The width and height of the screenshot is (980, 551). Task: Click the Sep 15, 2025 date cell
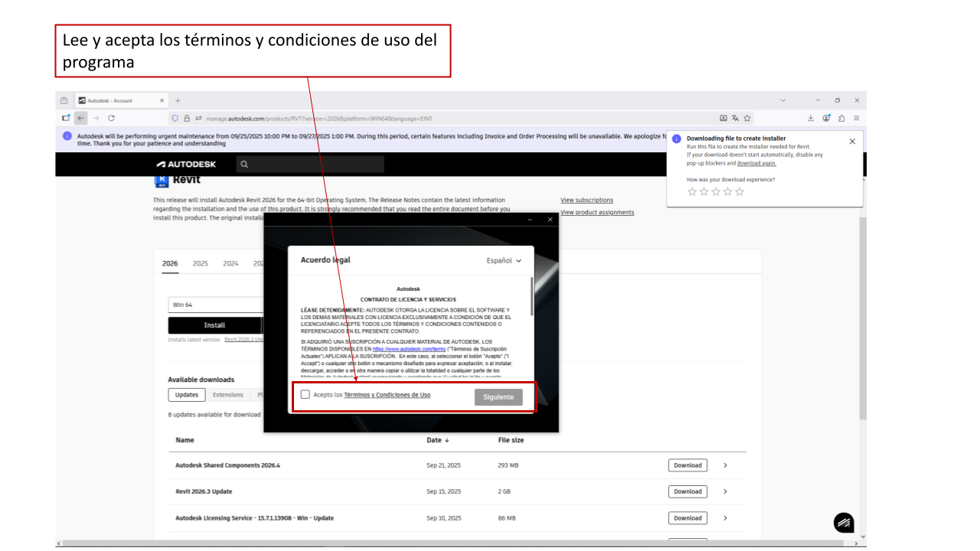pyautogui.click(x=444, y=491)
